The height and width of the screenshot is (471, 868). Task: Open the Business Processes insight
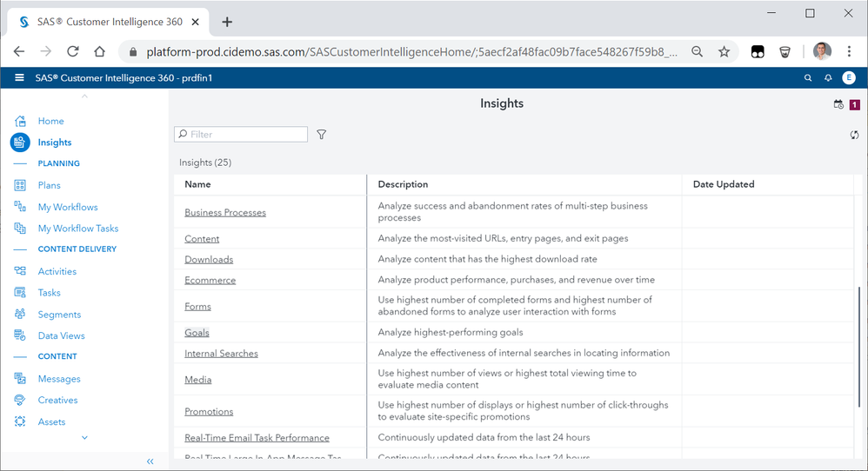click(225, 213)
